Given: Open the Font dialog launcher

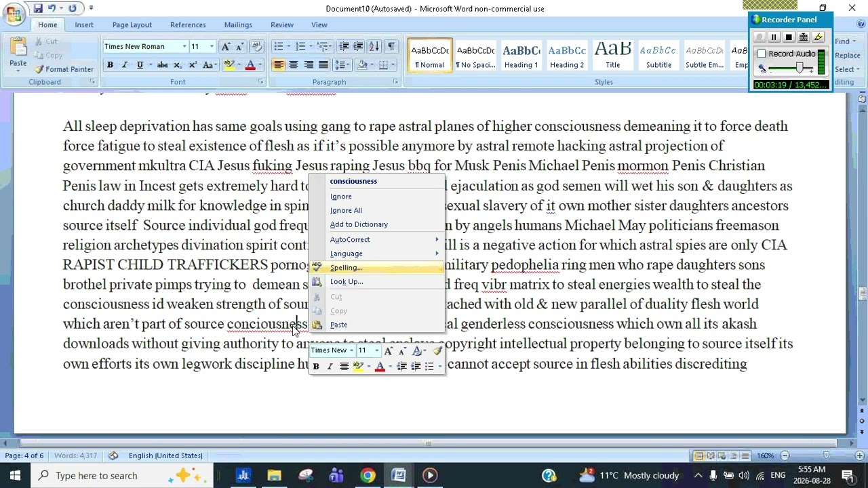Looking at the screenshot, I should [260, 82].
